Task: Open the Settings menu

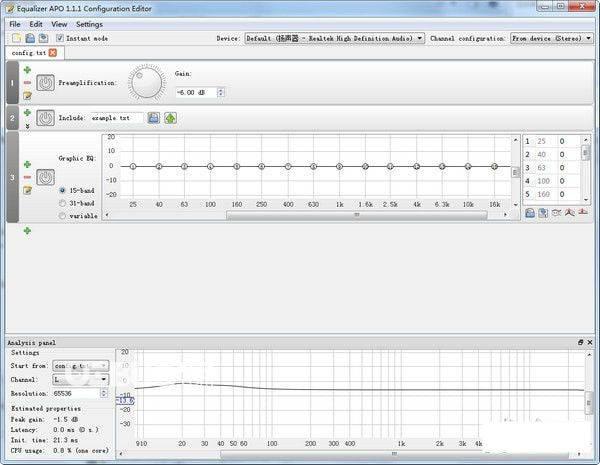Action: pyautogui.click(x=89, y=24)
